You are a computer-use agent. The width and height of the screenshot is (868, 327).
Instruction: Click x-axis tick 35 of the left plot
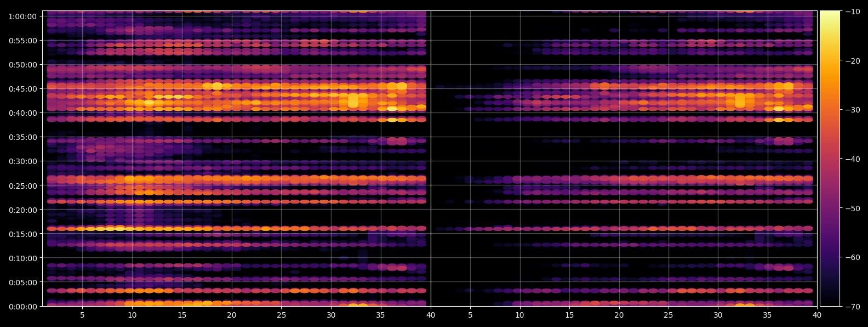point(381,315)
